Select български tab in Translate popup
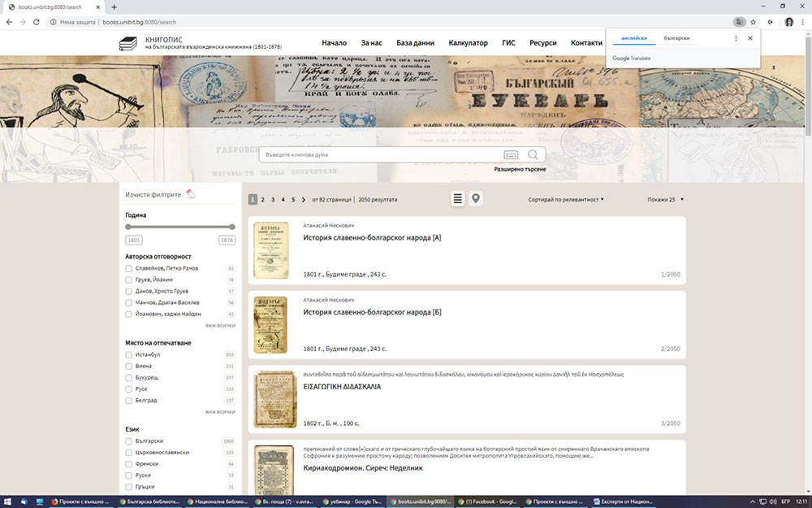Image resolution: width=812 pixels, height=508 pixels. [676, 38]
